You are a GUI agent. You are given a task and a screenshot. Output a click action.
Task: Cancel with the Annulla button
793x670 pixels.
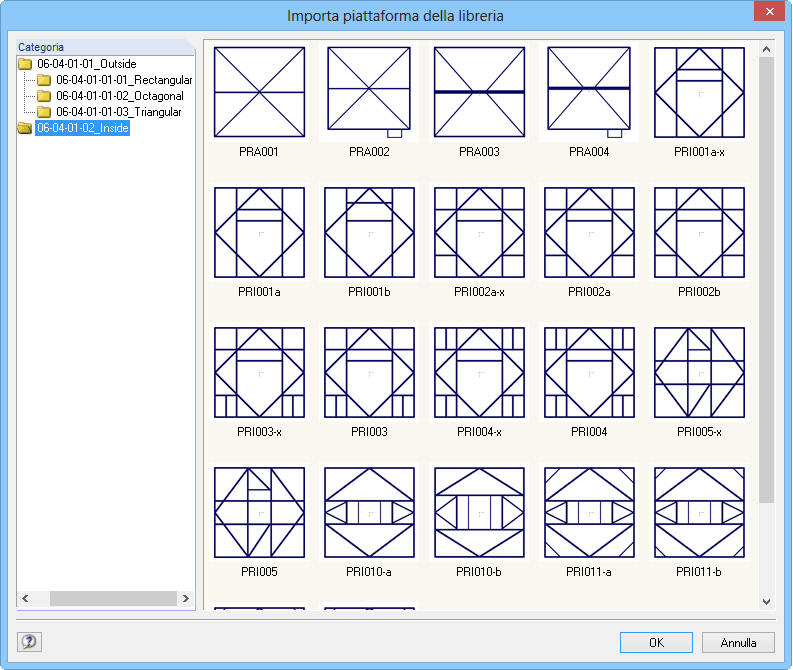pyautogui.click(x=738, y=642)
